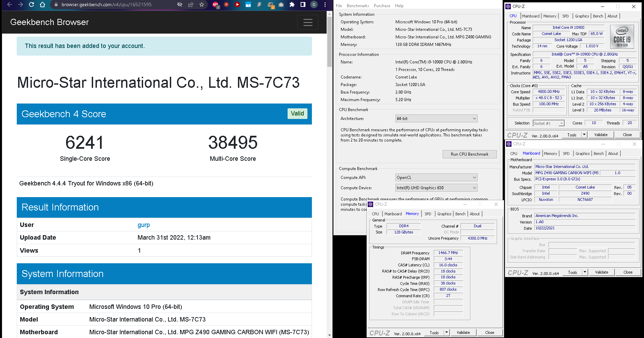Screen dimensions: 644x338
Task: Expand Tools arrow in CPU-Z Memory window
Action: tap(446, 333)
